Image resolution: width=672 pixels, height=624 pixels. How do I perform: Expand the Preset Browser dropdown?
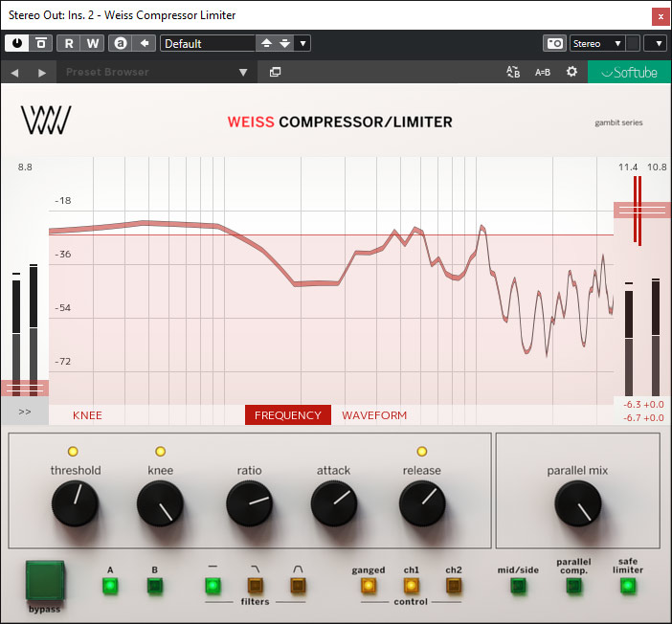point(243,72)
